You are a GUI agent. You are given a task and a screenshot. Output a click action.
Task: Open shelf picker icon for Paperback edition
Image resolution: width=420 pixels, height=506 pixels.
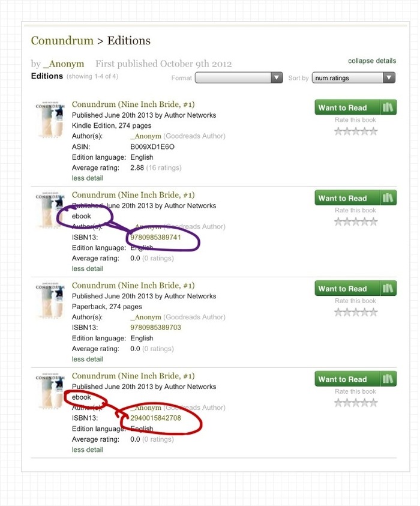389,289
